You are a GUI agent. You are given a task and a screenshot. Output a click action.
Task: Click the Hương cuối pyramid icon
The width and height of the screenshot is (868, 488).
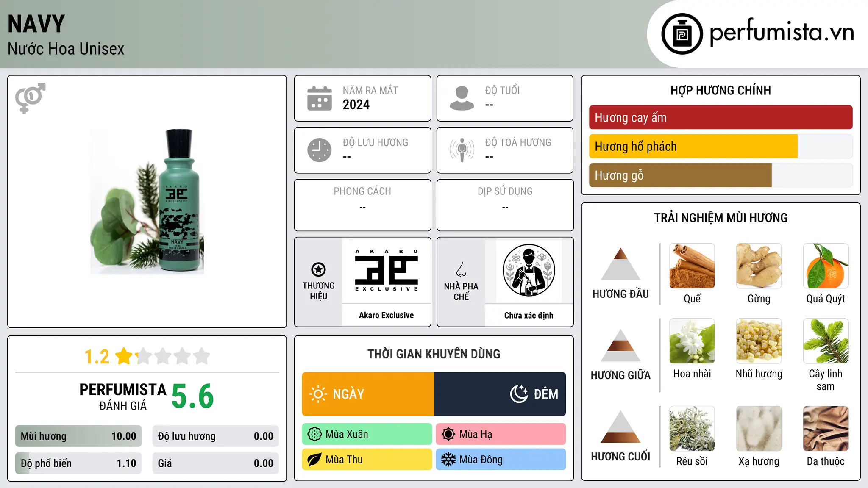620,427
